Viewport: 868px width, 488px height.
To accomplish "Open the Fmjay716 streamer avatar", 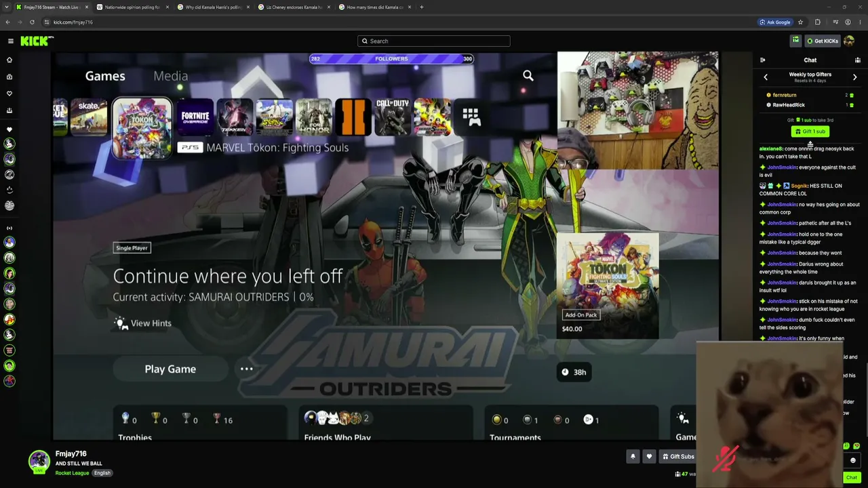I will click(x=39, y=461).
